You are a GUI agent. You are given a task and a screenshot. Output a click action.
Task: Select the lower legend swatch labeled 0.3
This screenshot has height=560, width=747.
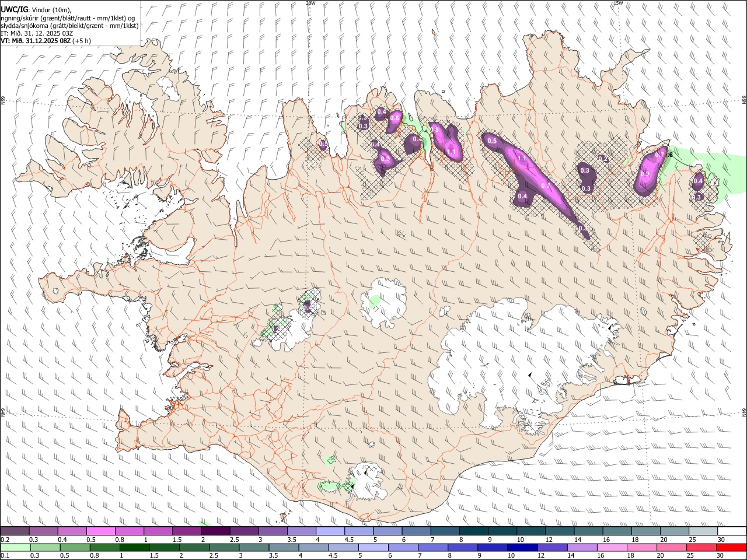point(44,547)
